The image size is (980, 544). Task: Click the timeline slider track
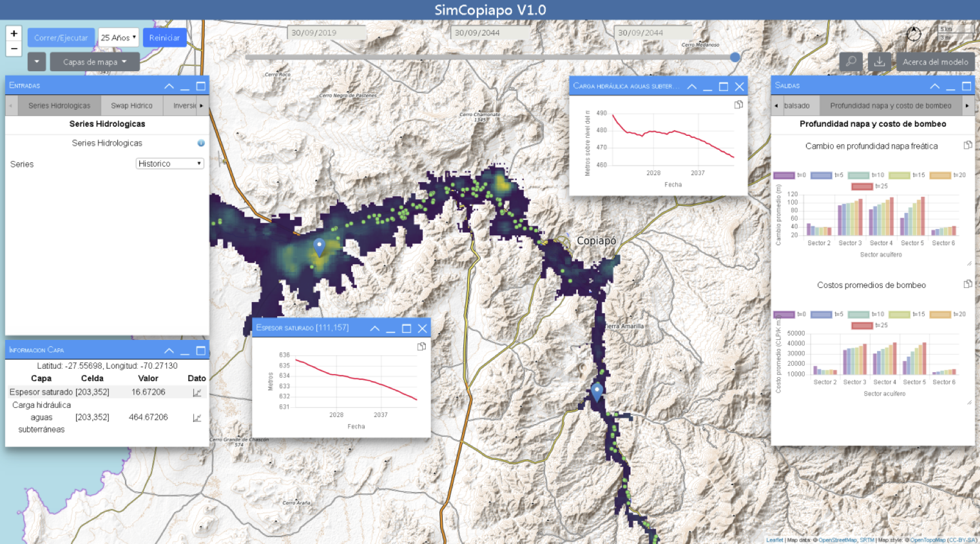pyautogui.click(x=490, y=57)
